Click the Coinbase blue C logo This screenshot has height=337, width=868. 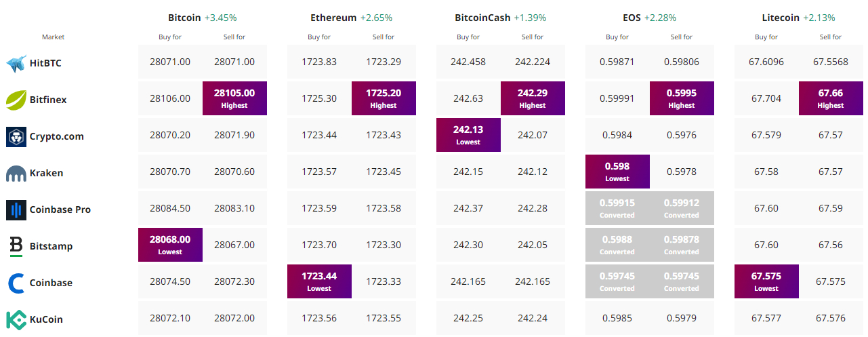tap(16, 283)
